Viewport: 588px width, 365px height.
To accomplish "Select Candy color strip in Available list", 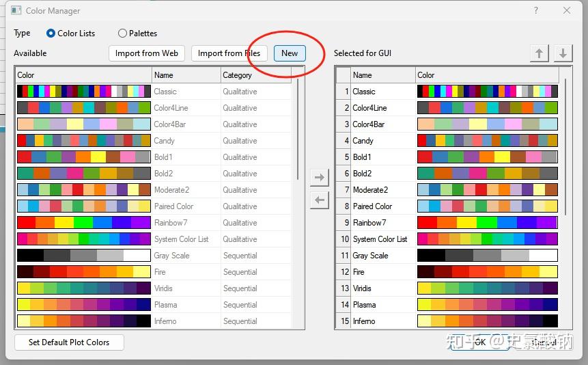I will click(83, 140).
